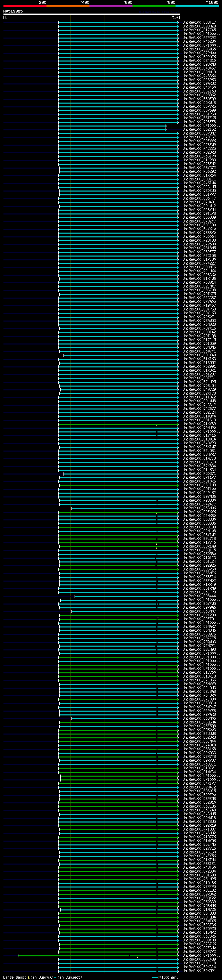
Task: Select the UniRef100_Q0P3M7 label
Action: pyautogui.click(x=199, y=133)
